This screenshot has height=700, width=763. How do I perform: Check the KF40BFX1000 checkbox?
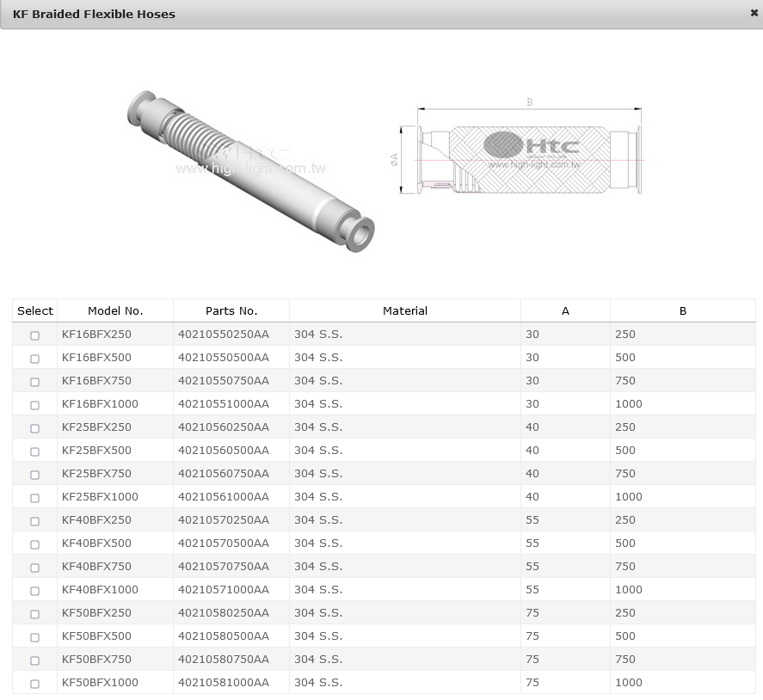tap(35, 591)
